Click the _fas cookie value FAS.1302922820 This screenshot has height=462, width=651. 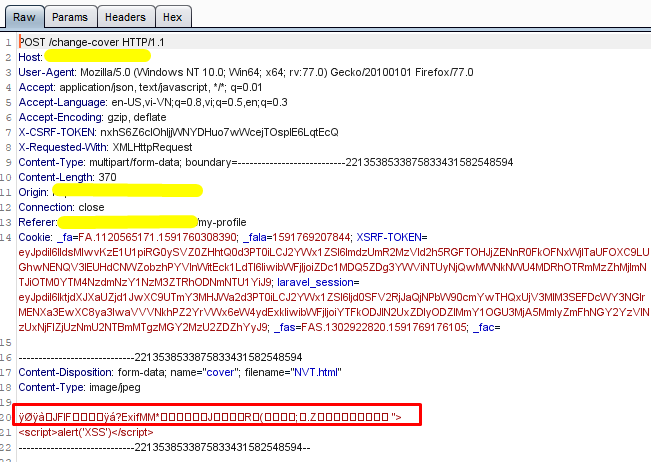pos(384,327)
